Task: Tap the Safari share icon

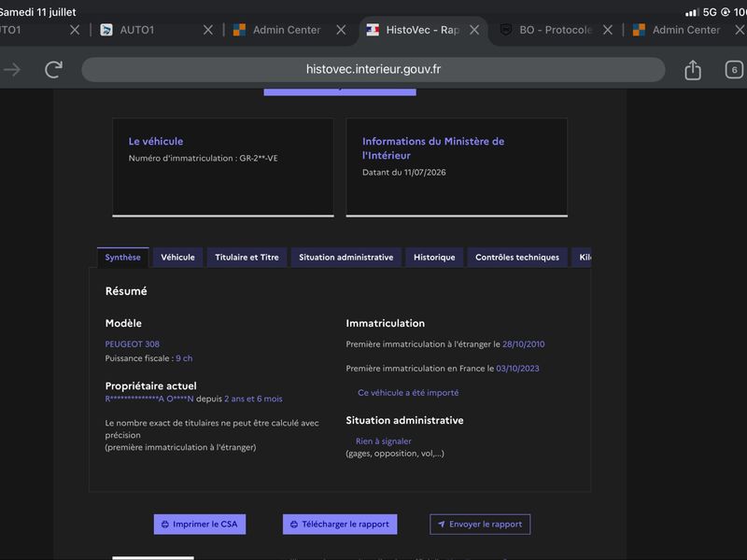Action: 692,70
